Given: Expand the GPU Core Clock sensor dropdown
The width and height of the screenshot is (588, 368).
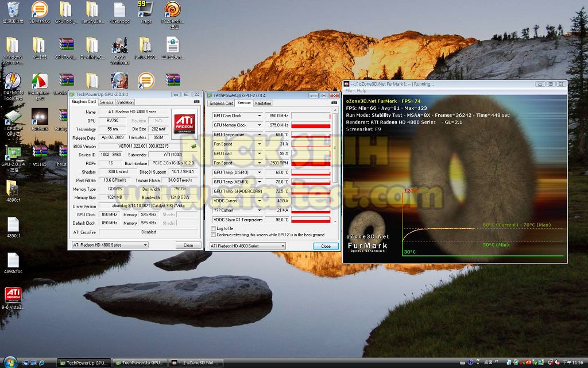Looking at the screenshot, I should click(260, 116).
